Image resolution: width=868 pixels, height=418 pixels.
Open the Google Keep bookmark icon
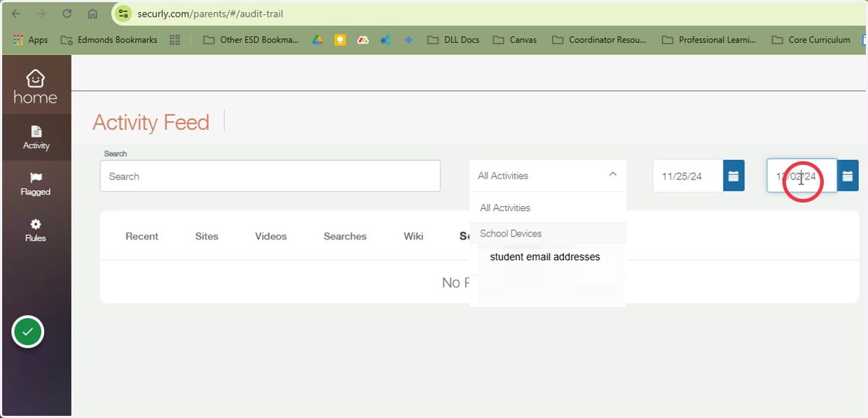[340, 40]
